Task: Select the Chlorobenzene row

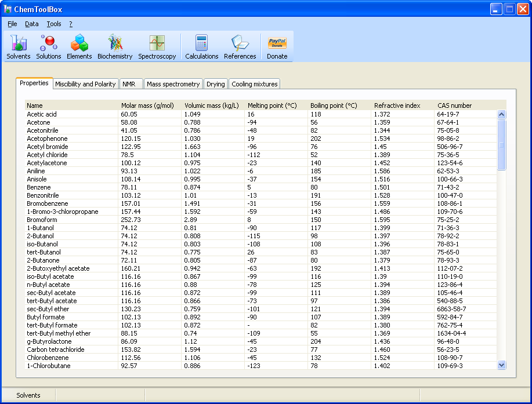Action: click(x=261, y=358)
